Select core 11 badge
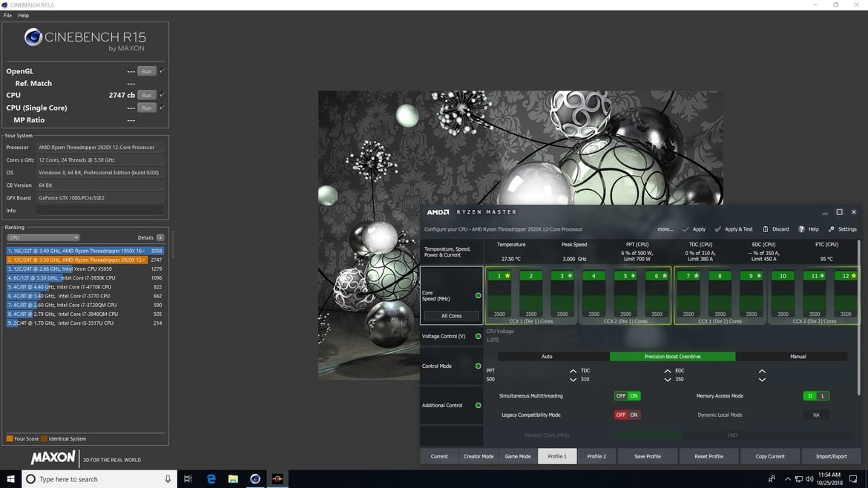The image size is (868, 488). (x=815, y=276)
